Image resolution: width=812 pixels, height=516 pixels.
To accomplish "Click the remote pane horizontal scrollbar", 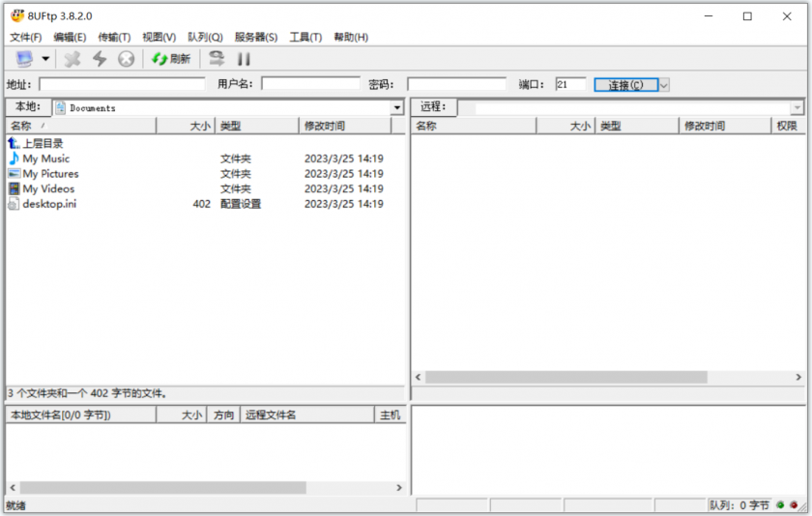I will (565, 377).
